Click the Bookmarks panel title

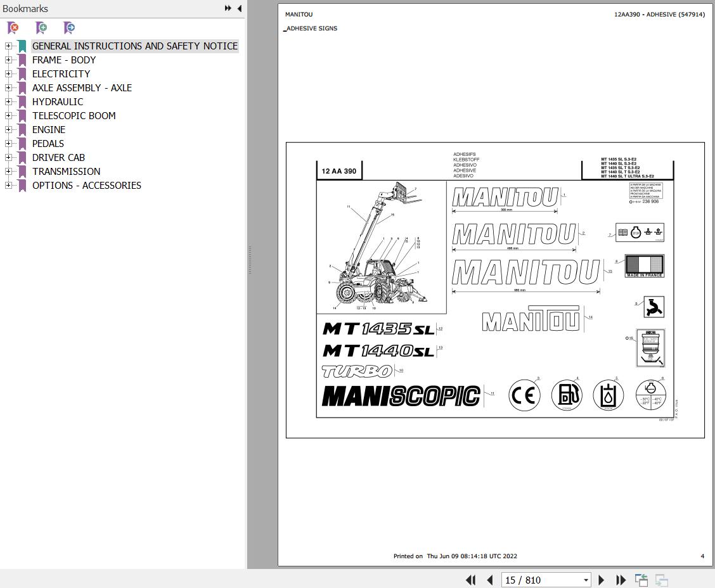(25, 9)
